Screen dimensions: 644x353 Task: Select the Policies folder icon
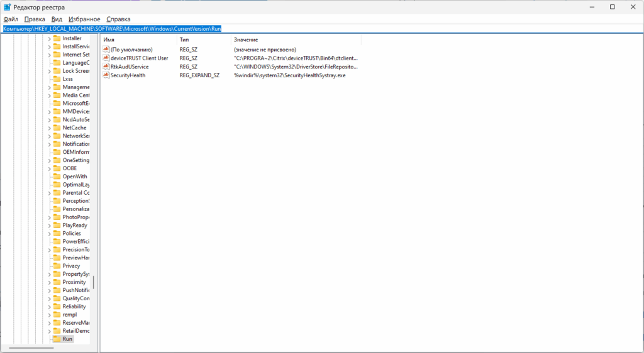point(57,233)
